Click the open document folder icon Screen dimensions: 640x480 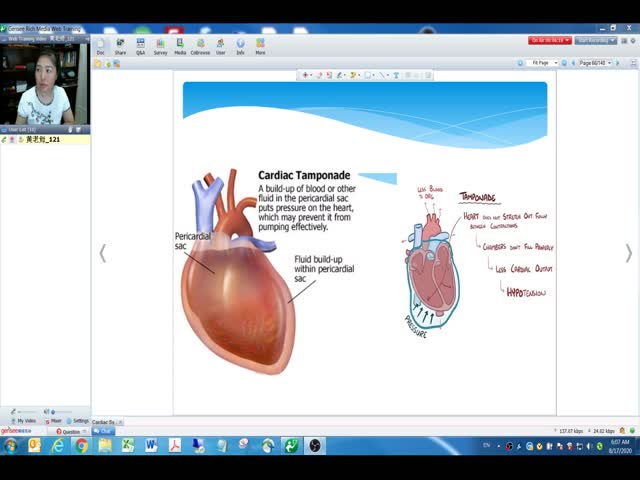click(98, 64)
